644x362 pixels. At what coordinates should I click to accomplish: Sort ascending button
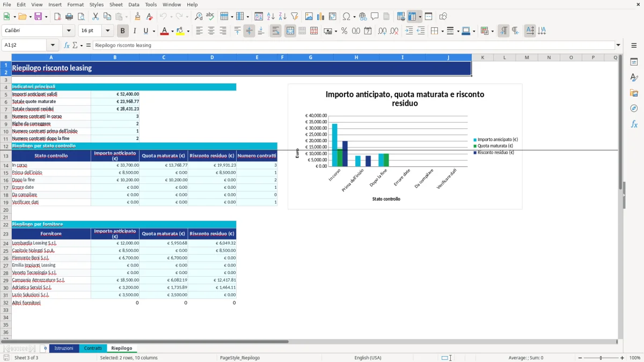coord(271,17)
